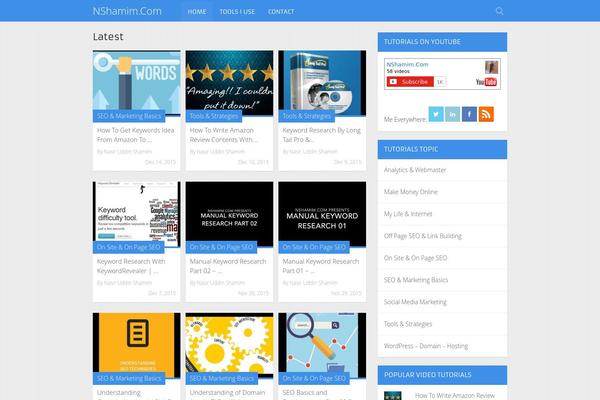This screenshot has height=400, width=600.
Task: Click the YouTube logo in subscribe widget
Action: 486,82
